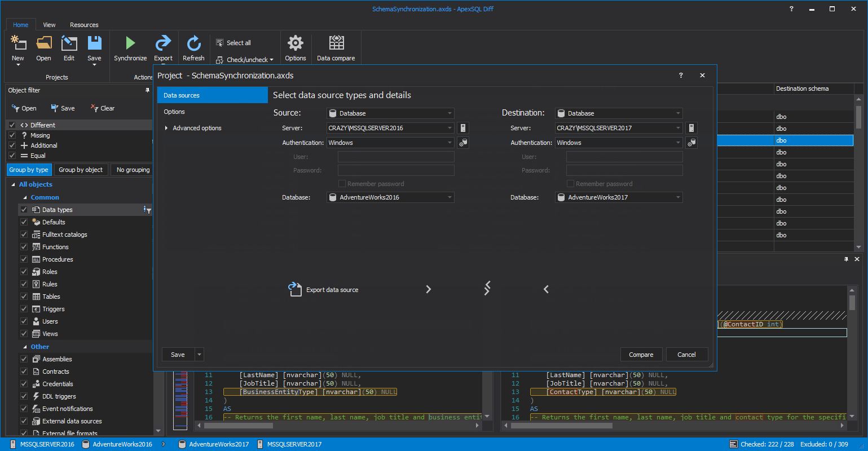Open the source Server dropdown
Viewport: 868px width, 451px height.
[390, 128]
